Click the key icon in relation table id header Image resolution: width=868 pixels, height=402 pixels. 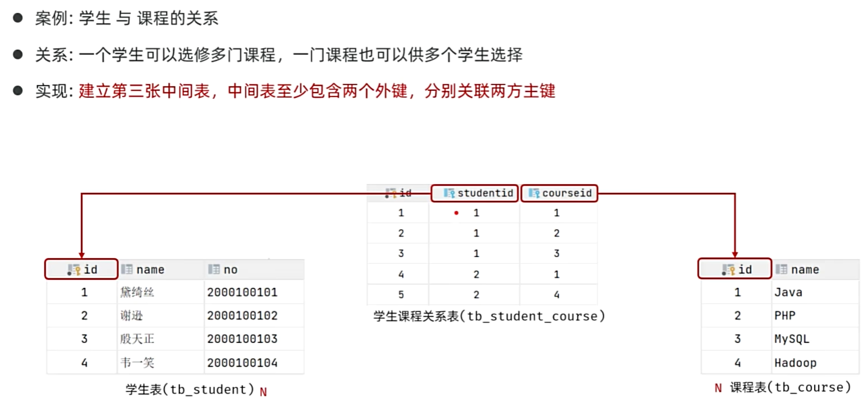click(x=391, y=193)
